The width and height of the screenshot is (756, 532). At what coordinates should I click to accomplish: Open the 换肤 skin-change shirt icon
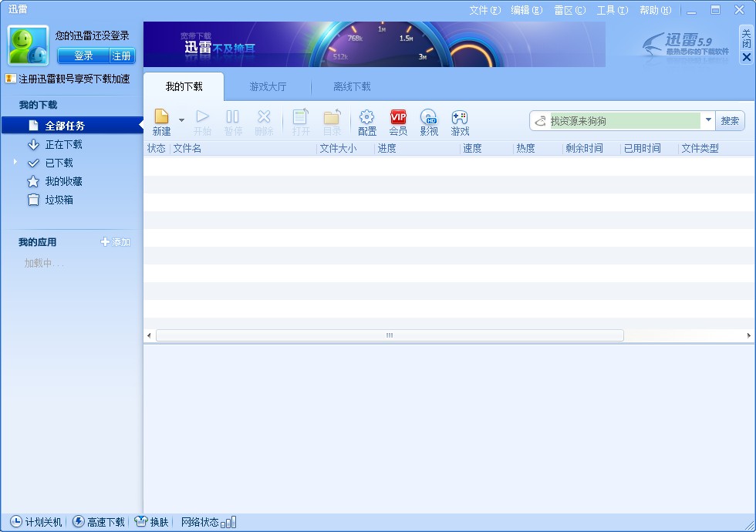(x=140, y=521)
